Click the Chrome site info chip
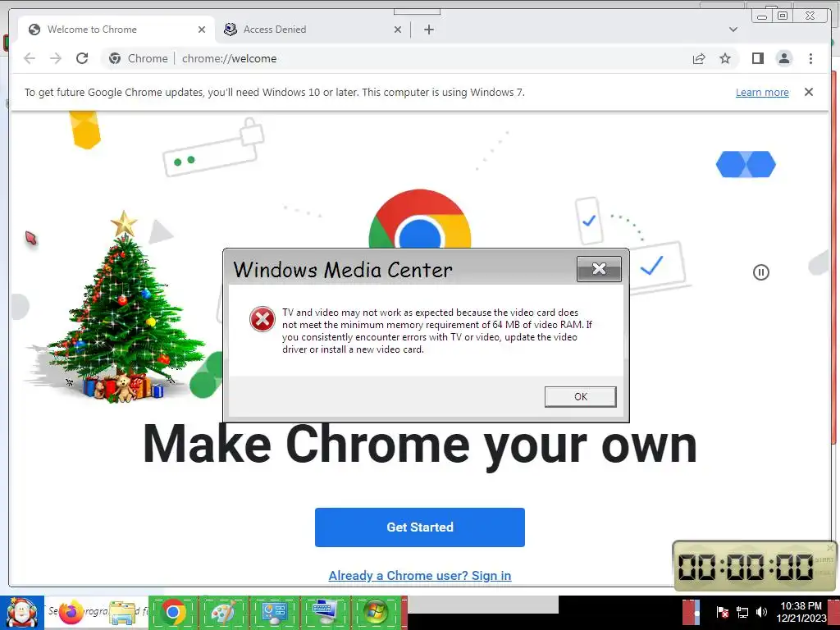Viewport: 840px width, 630px height. tap(138, 58)
